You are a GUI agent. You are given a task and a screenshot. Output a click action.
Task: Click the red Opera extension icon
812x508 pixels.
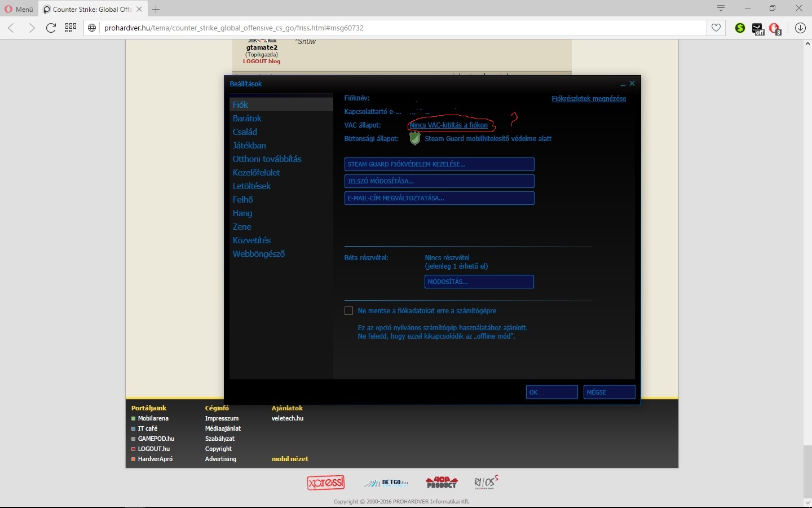(x=775, y=28)
